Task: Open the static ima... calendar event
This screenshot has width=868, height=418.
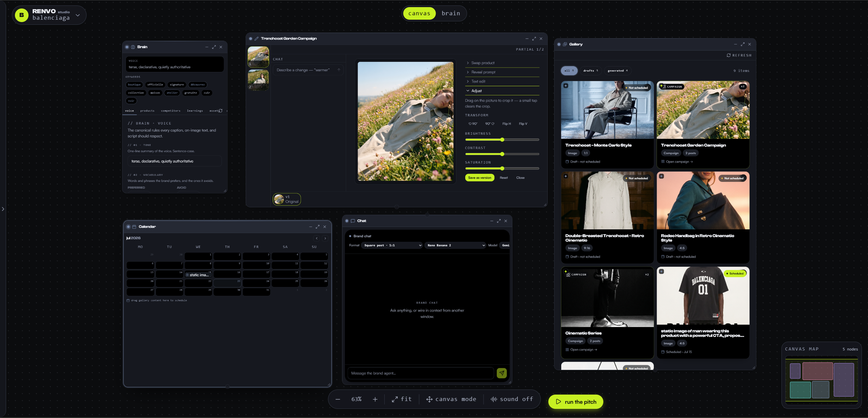Action: [198, 275]
